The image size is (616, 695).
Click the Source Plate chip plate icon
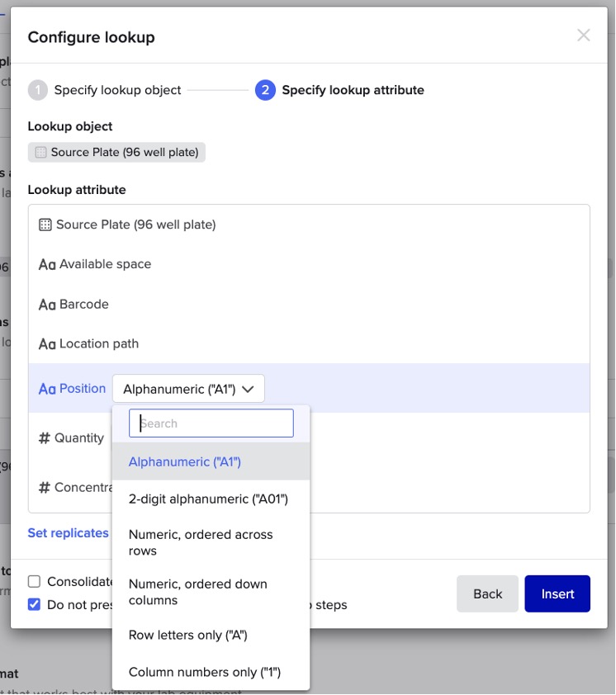coord(41,153)
